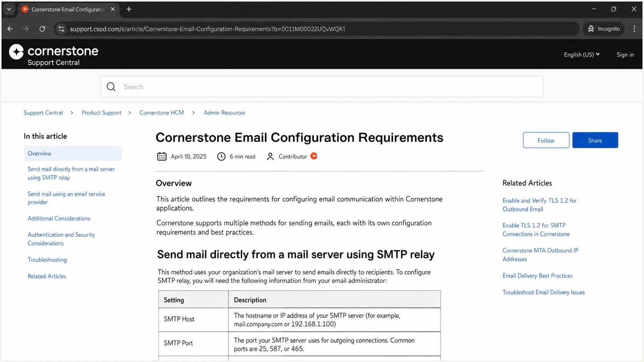The image size is (644, 362).
Task: Click the clock read-time icon
Action: (221, 157)
